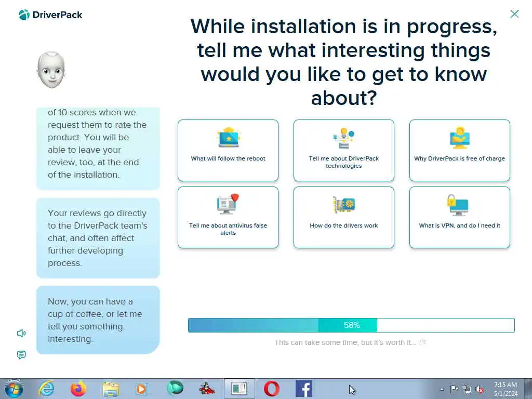
Task: Open 'What will follow the reboot' card
Action: click(228, 150)
